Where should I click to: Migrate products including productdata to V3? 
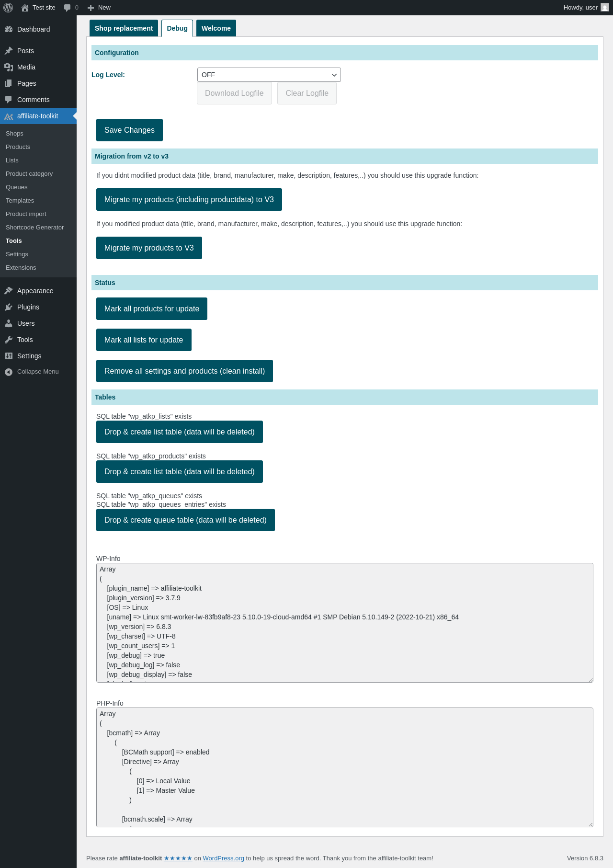click(x=189, y=200)
